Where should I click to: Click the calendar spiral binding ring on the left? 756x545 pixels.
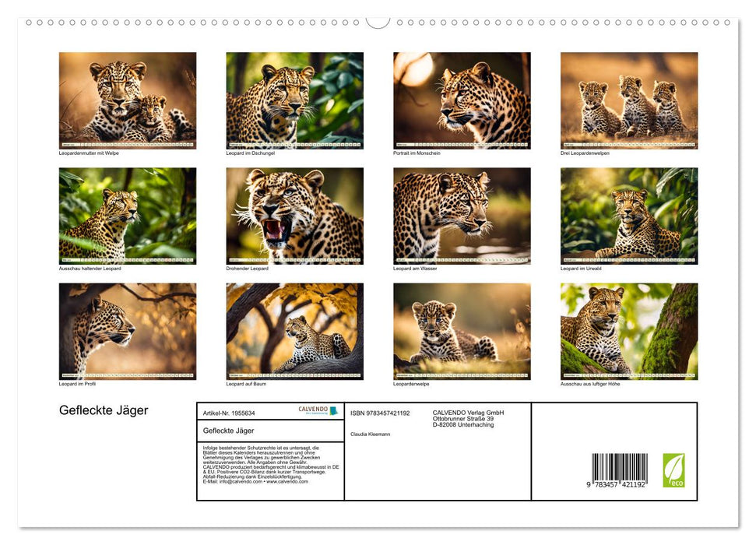click(30, 22)
